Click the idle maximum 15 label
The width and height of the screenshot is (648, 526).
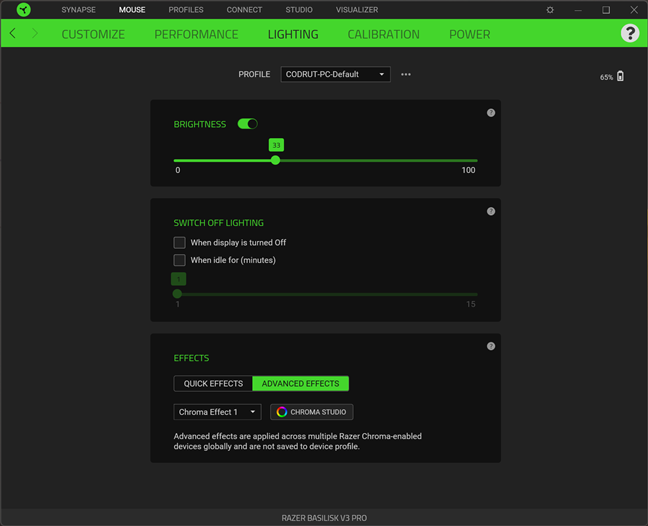point(471,304)
